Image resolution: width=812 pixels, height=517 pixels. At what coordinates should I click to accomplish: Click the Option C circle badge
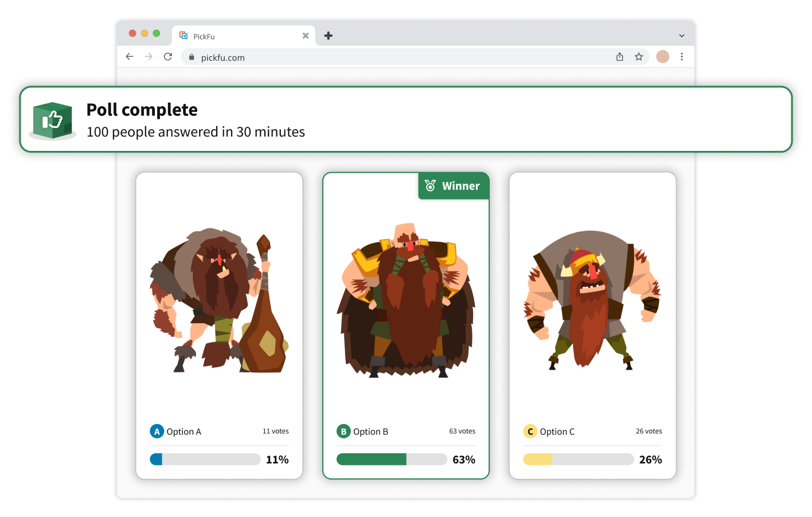pos(529,431)
